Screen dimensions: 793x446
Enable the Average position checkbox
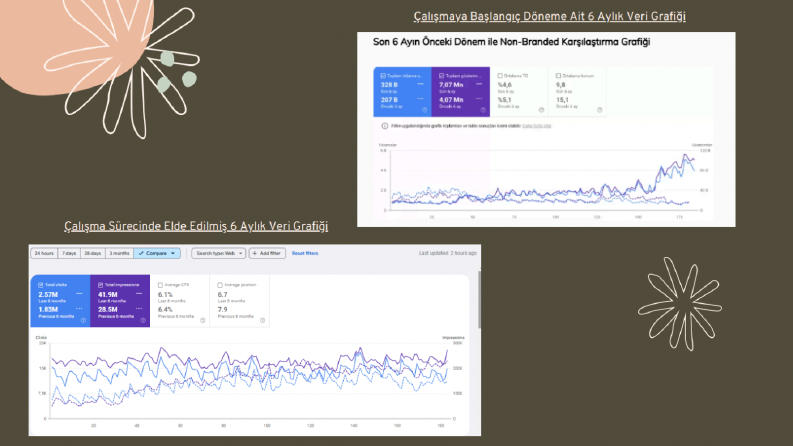220,285
